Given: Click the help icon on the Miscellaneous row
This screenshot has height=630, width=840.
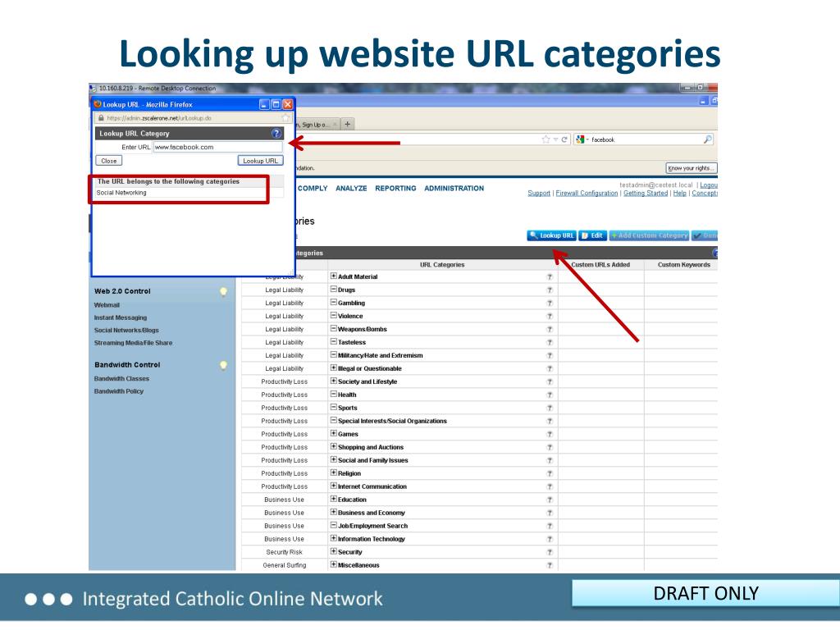Looking at the screenshot, I should (x=550, y=565).
